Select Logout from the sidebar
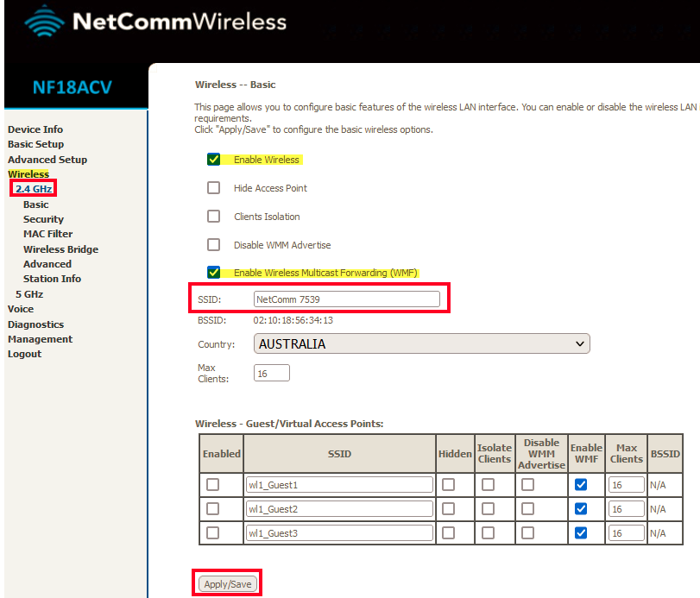 [x=24, y=353]
